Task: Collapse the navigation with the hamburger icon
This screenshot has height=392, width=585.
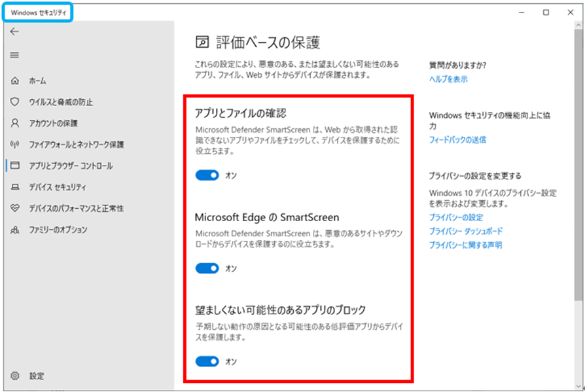Action: pyautogui.click(x=14, y=55)
